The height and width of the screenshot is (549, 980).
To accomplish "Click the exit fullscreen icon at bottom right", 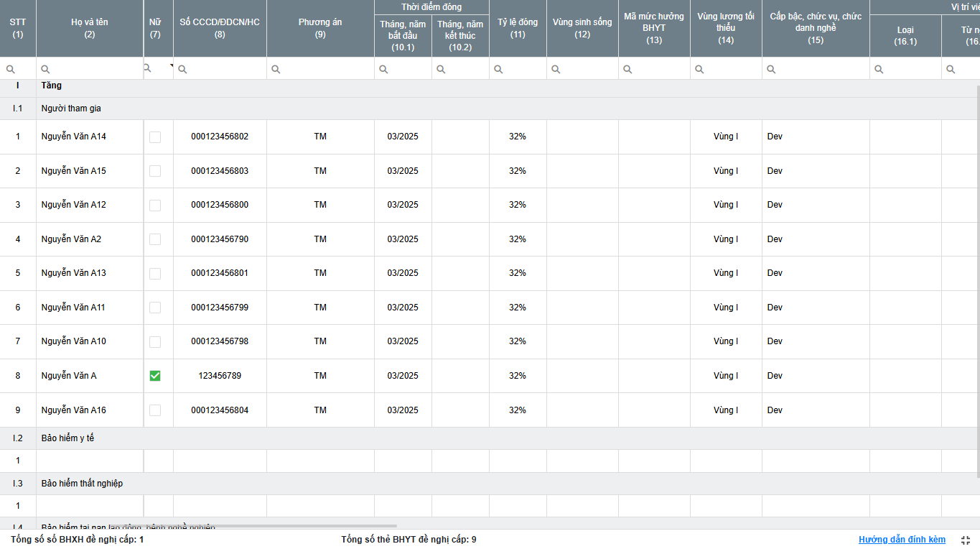I will (966, 540).
